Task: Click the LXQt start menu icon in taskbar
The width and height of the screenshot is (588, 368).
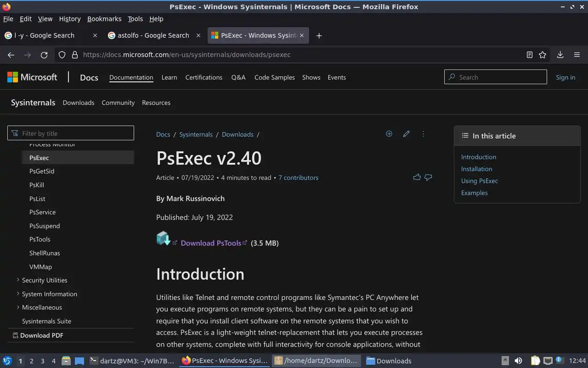Action: 7,361
